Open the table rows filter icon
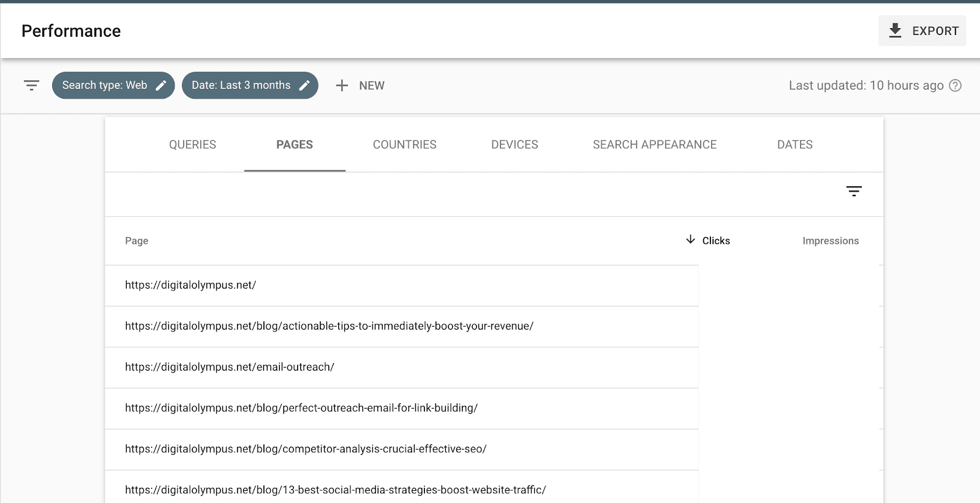This screenshot has height=503, width=980. point(854,191)
